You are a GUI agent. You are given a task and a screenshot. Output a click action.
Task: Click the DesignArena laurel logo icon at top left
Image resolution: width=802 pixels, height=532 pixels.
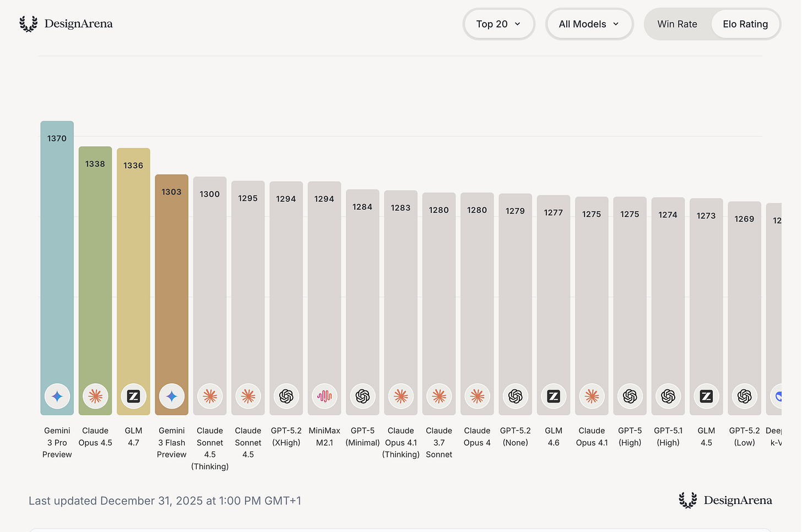click(29, 24)
